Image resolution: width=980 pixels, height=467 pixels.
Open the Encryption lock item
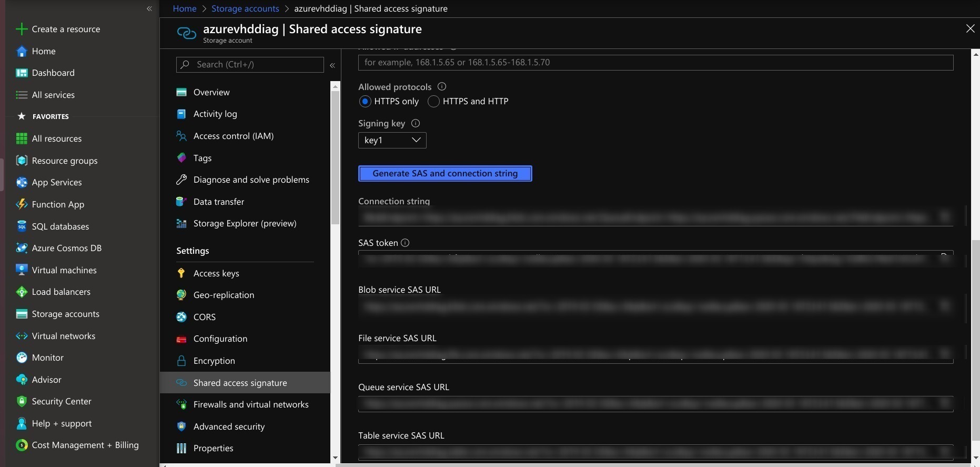[x=214, y=361]
